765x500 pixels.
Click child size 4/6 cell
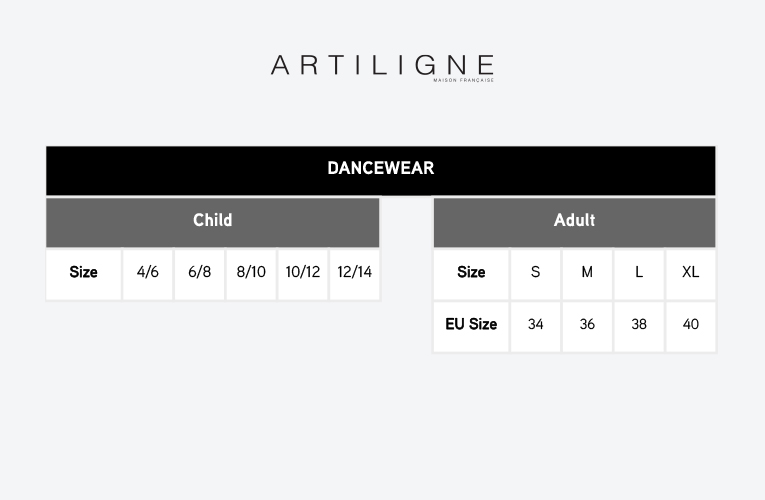tap(148, 273)
